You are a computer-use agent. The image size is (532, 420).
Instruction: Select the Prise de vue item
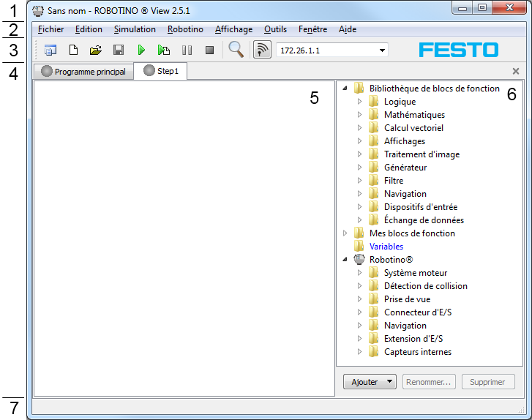407,299
